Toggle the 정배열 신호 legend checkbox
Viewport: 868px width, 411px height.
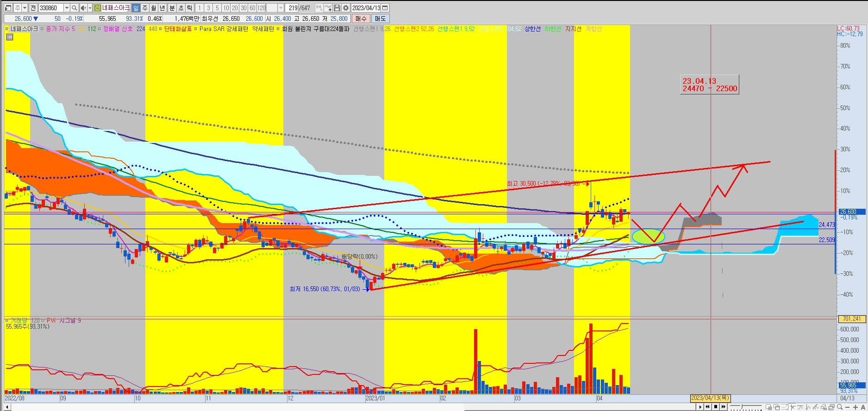tap(99, 29)
